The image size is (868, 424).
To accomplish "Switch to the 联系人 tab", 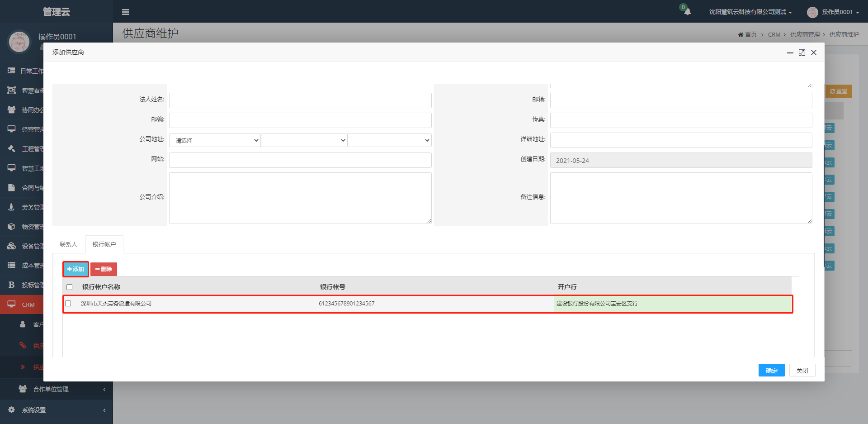I will [x=68, y=244].
